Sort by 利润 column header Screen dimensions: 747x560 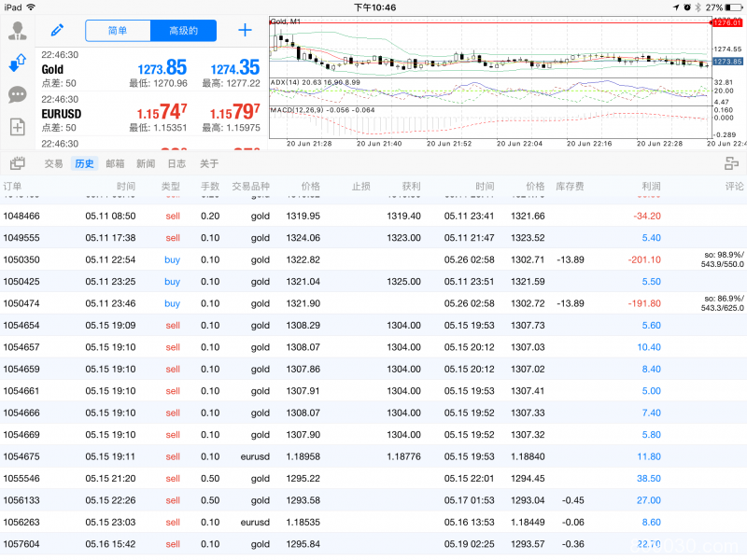[651, 186]
